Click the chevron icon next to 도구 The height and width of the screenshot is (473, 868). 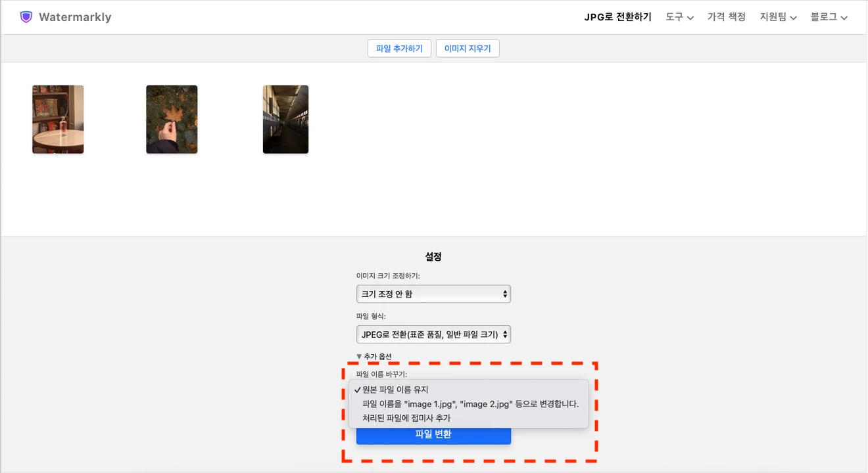(x=690, y=18)
